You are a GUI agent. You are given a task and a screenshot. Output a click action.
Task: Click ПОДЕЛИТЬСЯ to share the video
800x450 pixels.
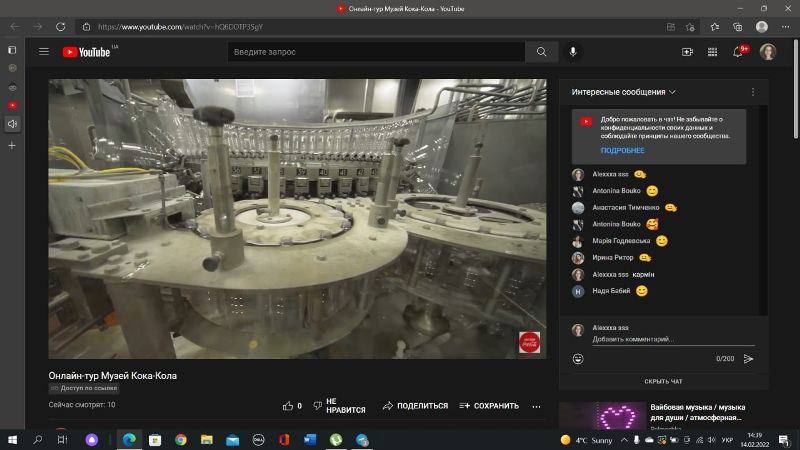click(415, 406)
